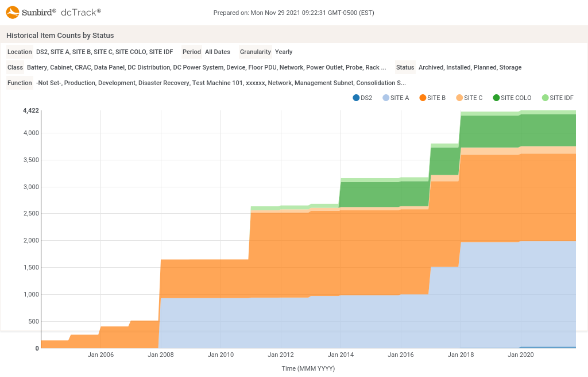Image resolution: width=588 pixels, height=377 pixels.
Task: Select Jan 2020 axis marker
Action: coord(521,355)
